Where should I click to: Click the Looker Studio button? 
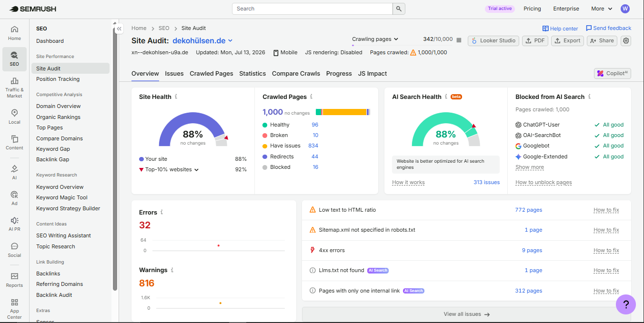click(x=493, y=40)
